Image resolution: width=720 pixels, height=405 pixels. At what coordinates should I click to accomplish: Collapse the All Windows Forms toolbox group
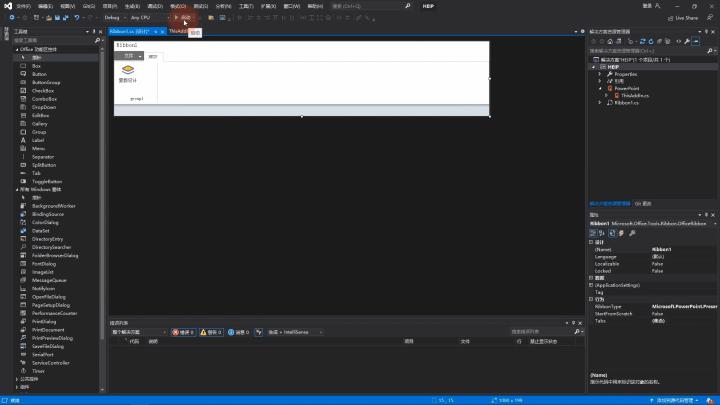pos(17,189)
